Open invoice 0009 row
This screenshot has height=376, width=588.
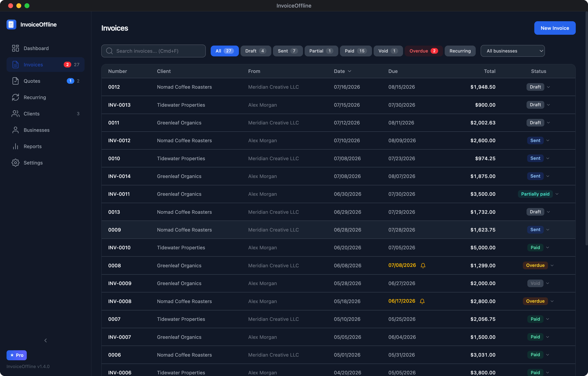click(338, 230)
